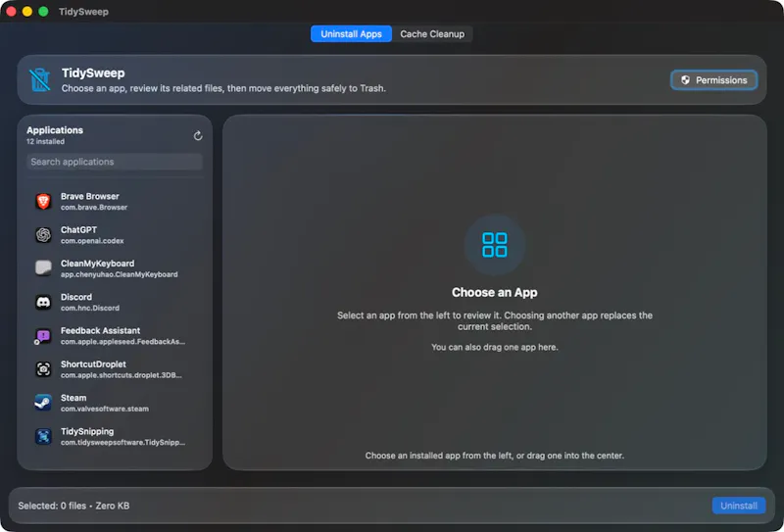Select the ShortcutDroplet row name
Image resolution: width=784 pixels, height=532 pixels.
click(93, 364)
